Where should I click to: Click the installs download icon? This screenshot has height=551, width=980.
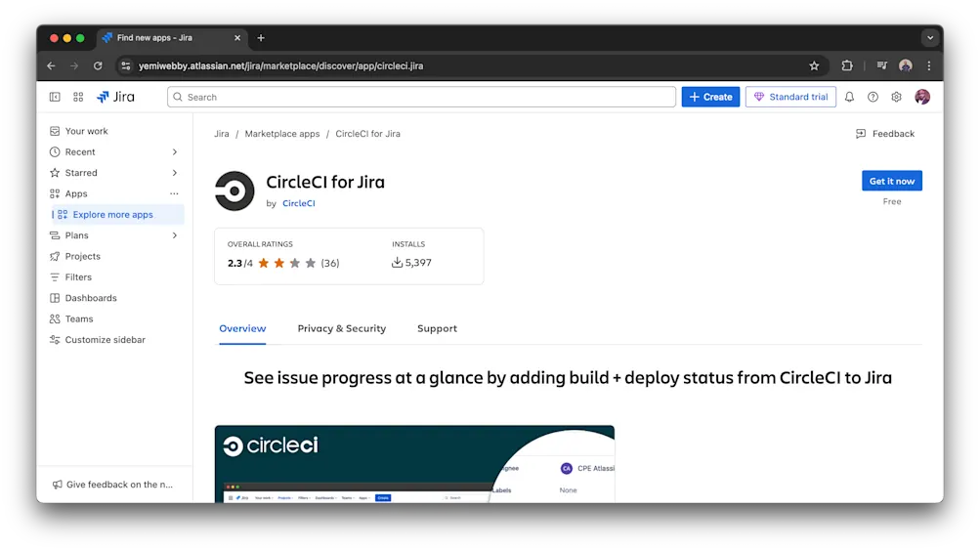click(397, 263)
